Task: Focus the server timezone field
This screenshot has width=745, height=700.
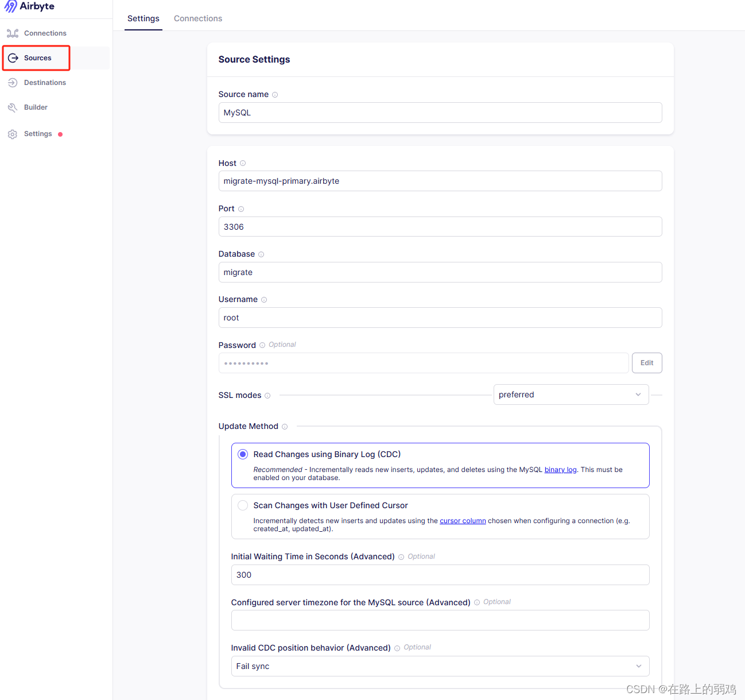Action: coord(440,620)
